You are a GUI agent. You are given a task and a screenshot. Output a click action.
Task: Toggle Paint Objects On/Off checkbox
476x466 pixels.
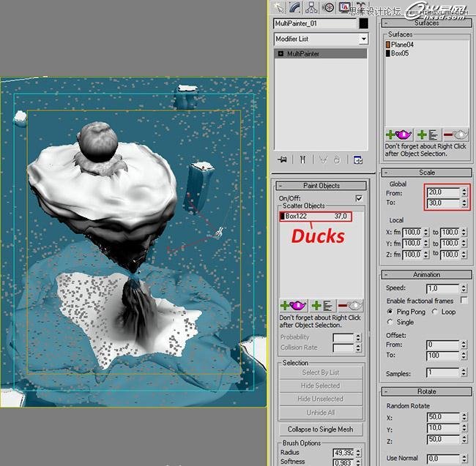[358, 198]
